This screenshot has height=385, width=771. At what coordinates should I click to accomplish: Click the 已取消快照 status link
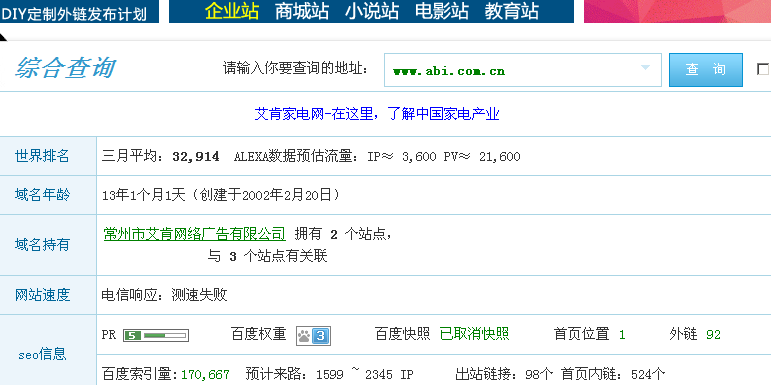[x=474, y=334]
